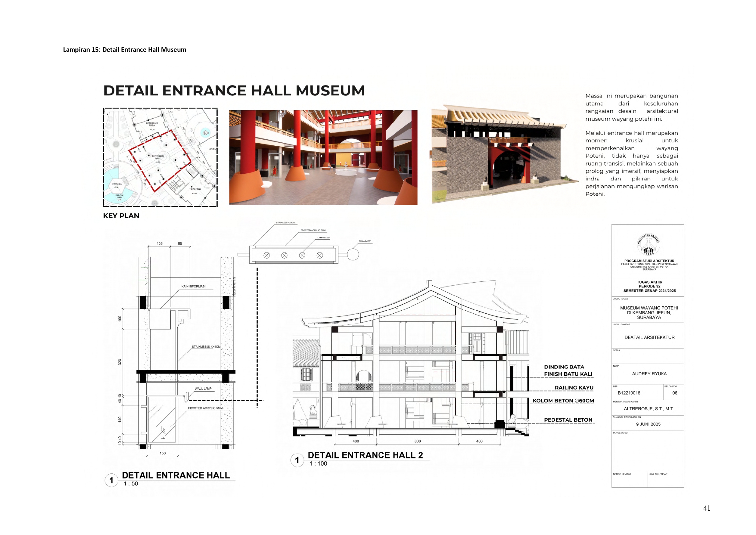Click the AUDREY RYUKA name field
The image size is (756, 535).
click(649, 373)
